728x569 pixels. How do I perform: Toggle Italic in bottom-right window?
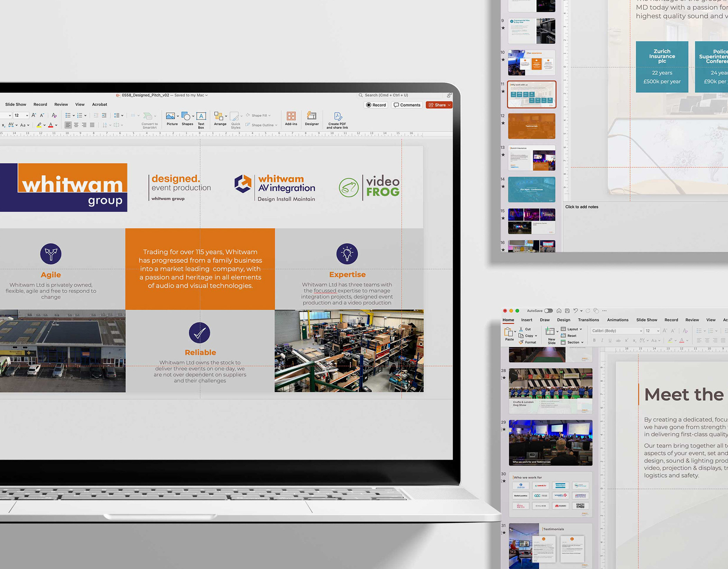pos(602,341)
